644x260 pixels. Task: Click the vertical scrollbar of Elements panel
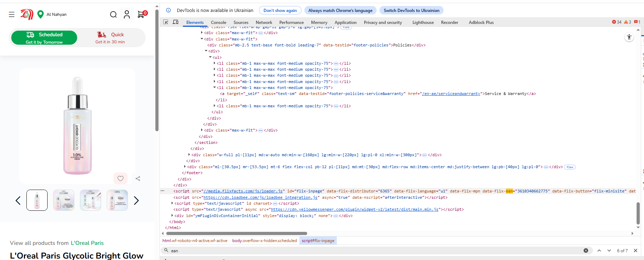(638, 213)
